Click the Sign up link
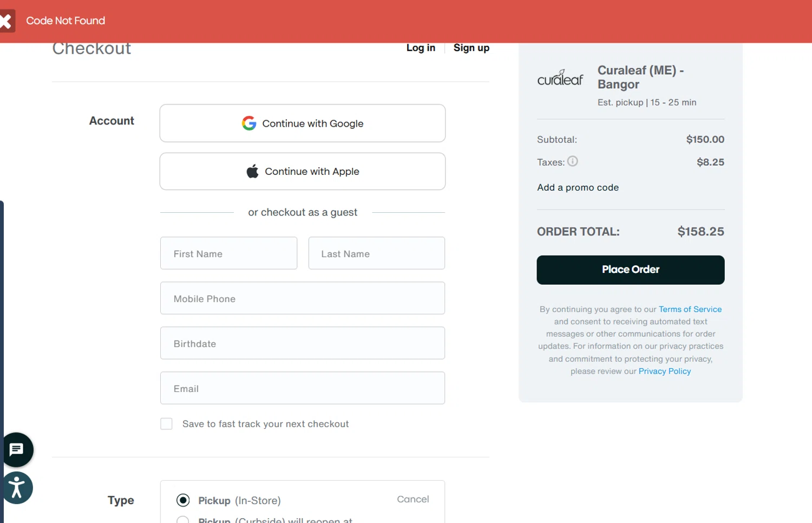 point(471,48)
